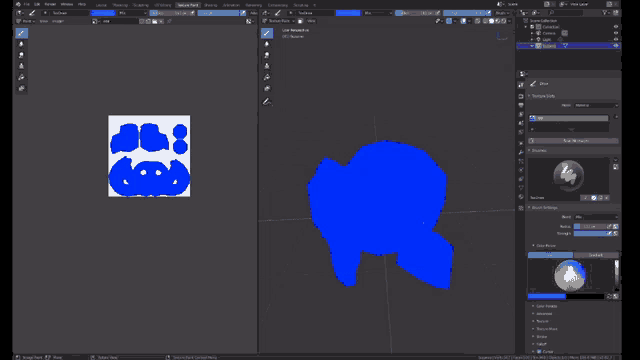Switch viewport to wireframe shading
Viewport: 640px width, 360px height.
tap(485, 21)
